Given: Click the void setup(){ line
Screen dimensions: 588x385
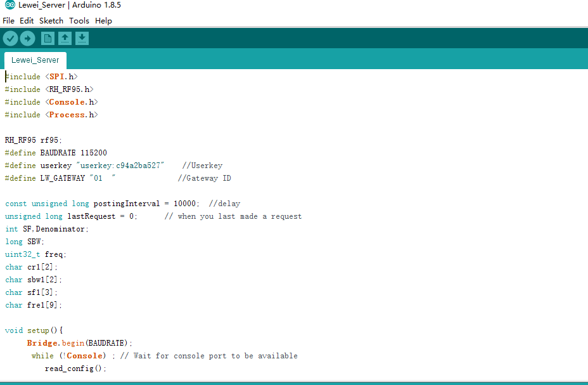Looking at the screenshot, I should (x=34, y=330).
